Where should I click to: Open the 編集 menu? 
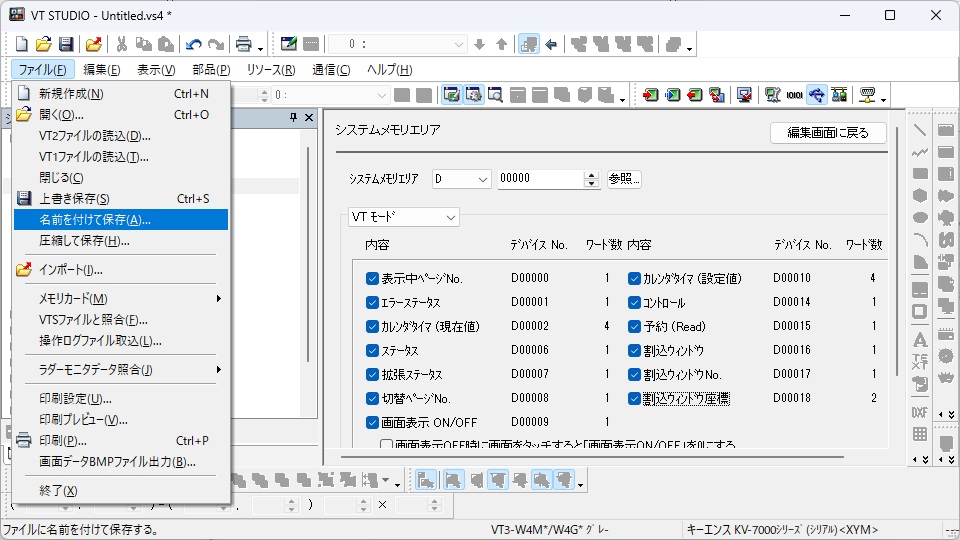pos(101,70)
